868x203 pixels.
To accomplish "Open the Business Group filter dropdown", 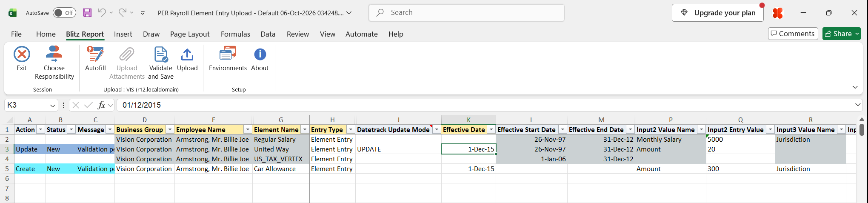I will 170,129.
